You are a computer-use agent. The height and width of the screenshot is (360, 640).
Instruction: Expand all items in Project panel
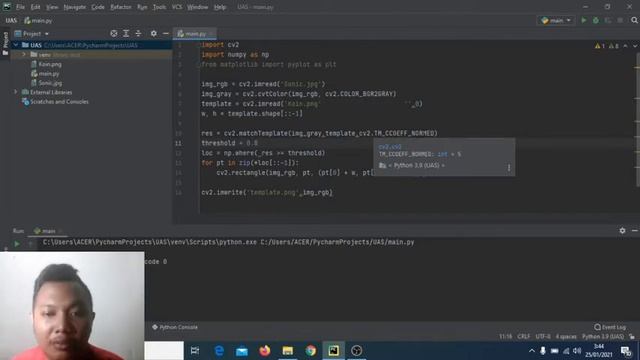(126, 33)
